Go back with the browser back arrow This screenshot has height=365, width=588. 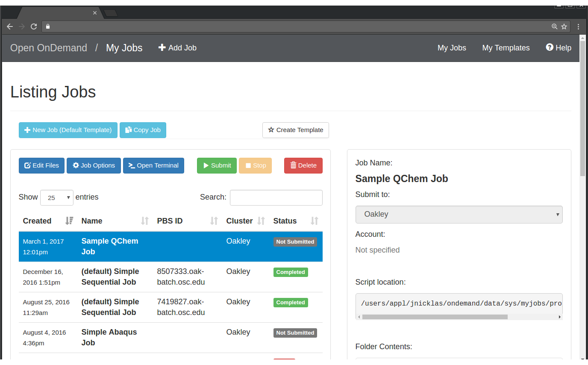pyautogui.click(x=10, y=26)
